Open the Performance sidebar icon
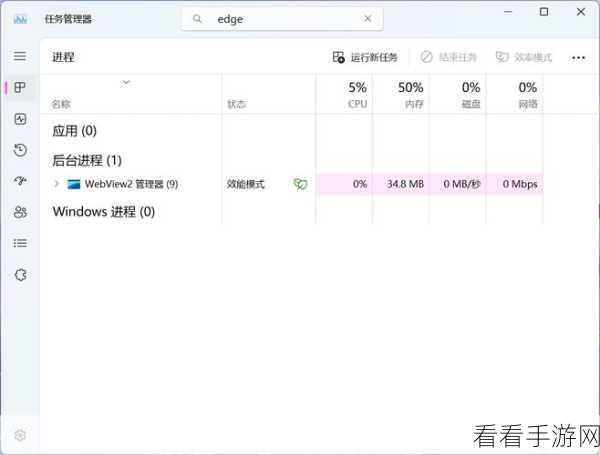Image resolution: width=600 pixels, height=455 pixels. click(x=20, y=119)
